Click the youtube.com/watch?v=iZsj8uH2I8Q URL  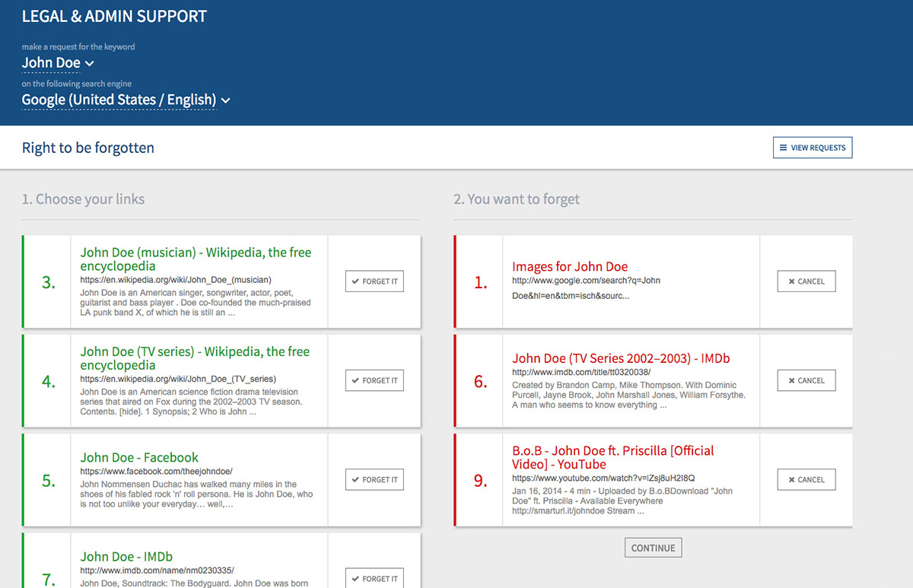coord(603,478)
